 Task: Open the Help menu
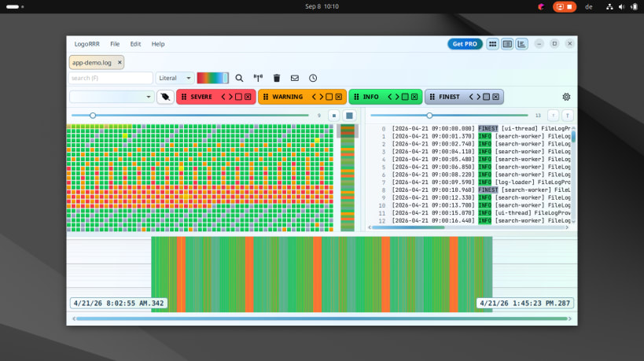pos(158,44)
